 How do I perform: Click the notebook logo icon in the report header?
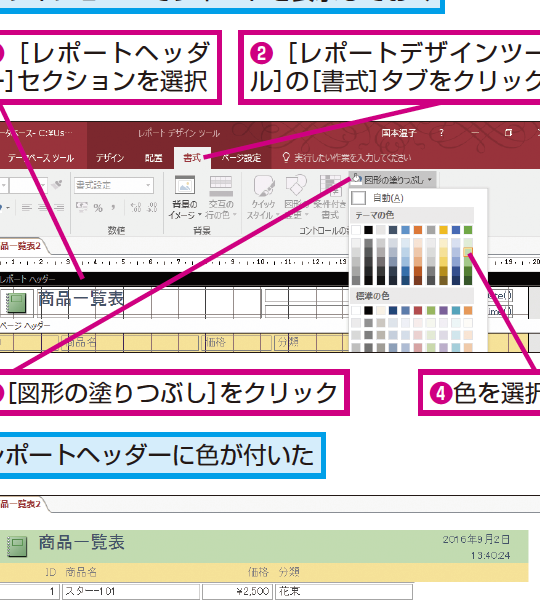click(x=16, y=302)
